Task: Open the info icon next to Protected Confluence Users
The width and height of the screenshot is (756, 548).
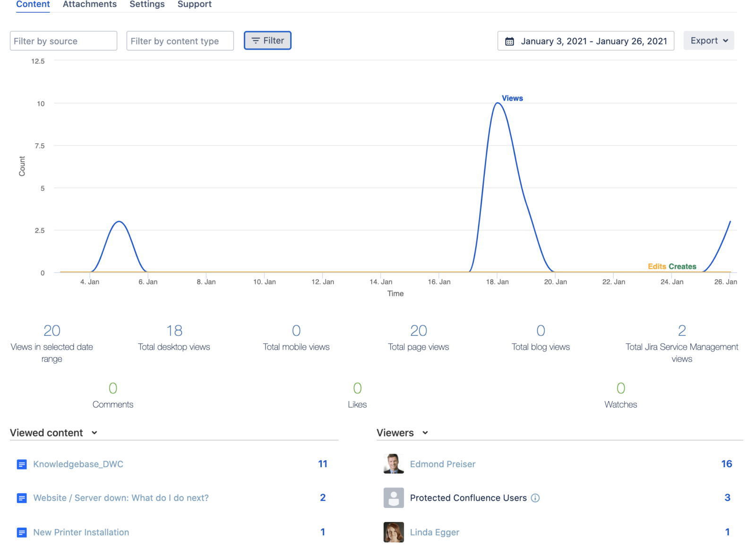Action: tap(535, 498)
